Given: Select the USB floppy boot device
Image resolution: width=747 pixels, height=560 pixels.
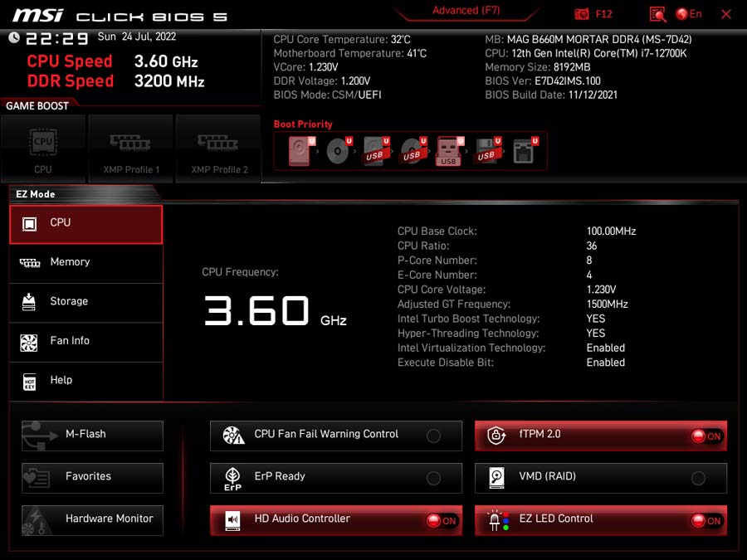Looking at the screenshot, I should coord(488,151).
